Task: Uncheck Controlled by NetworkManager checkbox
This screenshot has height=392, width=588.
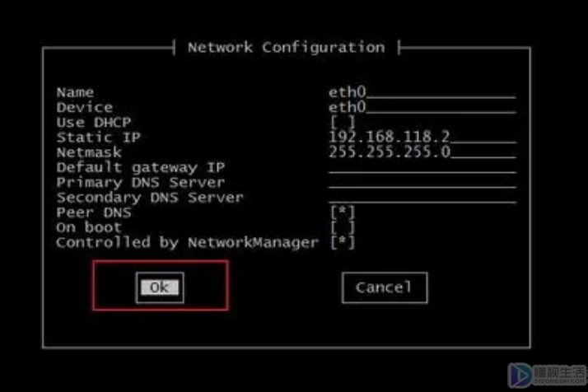Action: pos(342,243)
